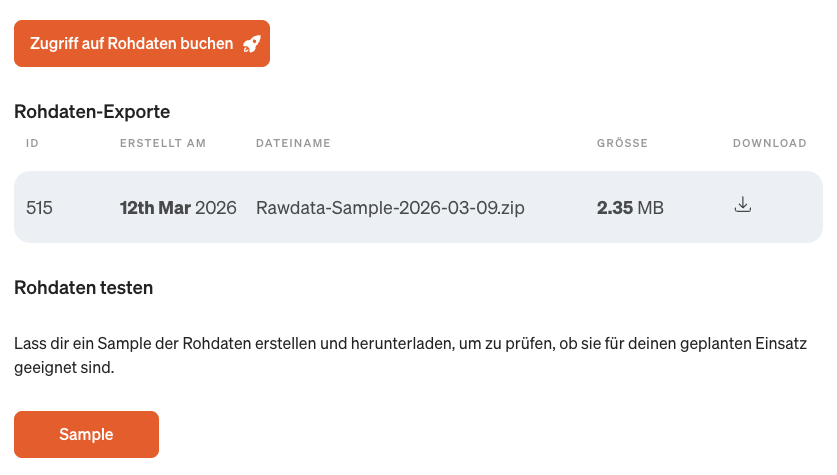Click the Rohdaten-Exporte section heading
Viewport: 837px width, 475px height.
(x=92, y=111)
